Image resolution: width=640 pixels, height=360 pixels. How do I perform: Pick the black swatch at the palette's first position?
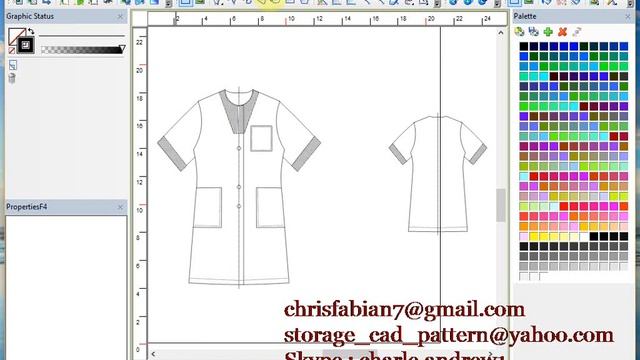[x=524, y=46]
